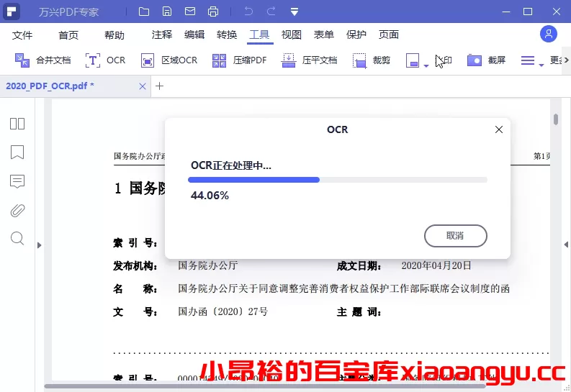
Task: Click the 44.06% progress text
Action: click(x=210, y=196)
